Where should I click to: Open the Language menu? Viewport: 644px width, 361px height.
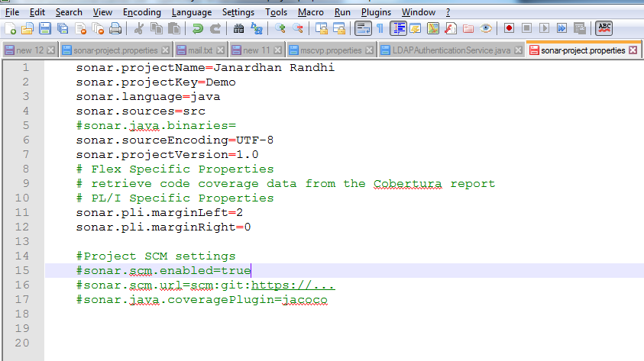[192, 12]
